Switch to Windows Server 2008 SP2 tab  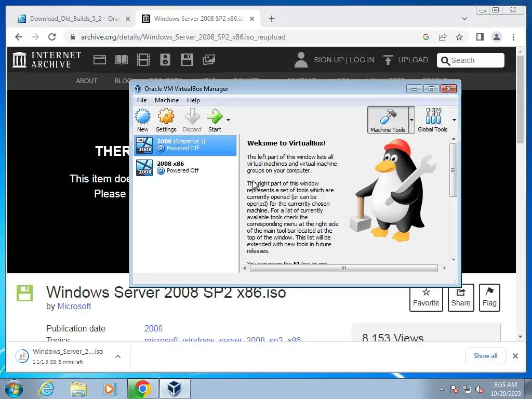point(199,19)
